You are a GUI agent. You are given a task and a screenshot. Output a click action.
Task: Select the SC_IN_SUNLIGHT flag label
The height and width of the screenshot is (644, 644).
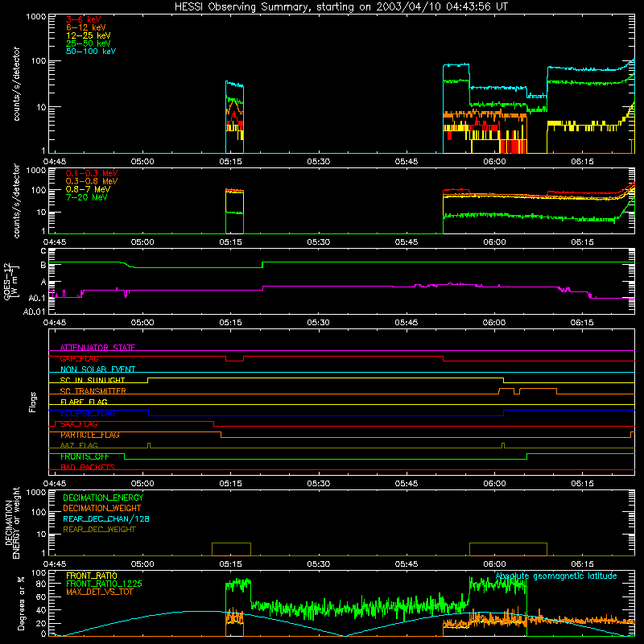[x=93, y=380]
